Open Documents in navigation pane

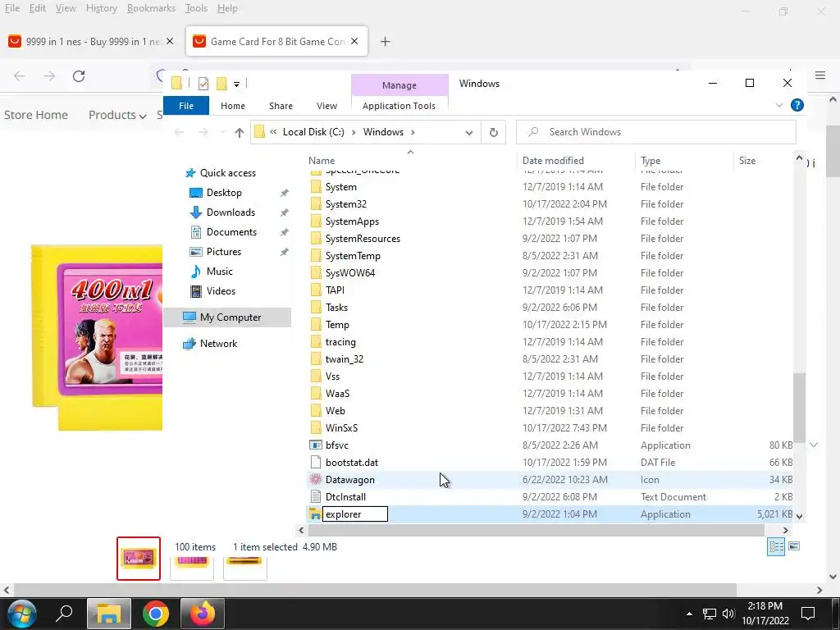231,232
